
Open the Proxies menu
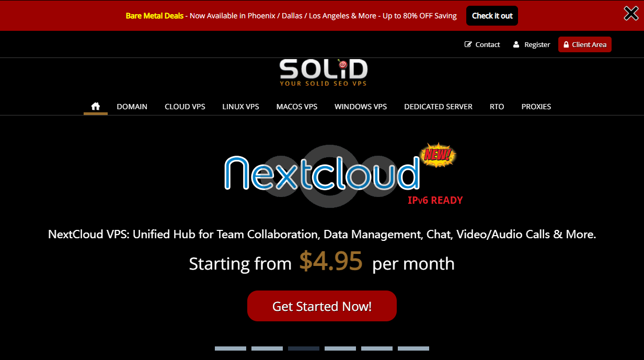point(536,107)
